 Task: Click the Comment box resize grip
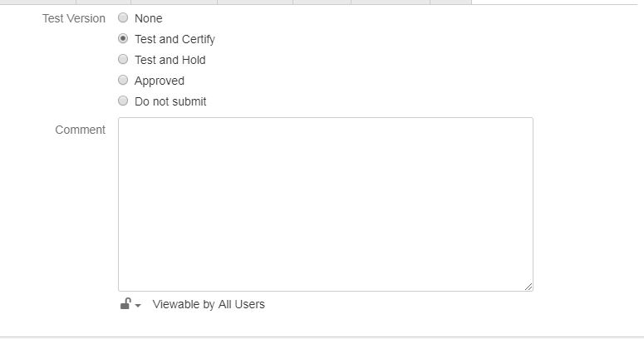click(528, 287)
